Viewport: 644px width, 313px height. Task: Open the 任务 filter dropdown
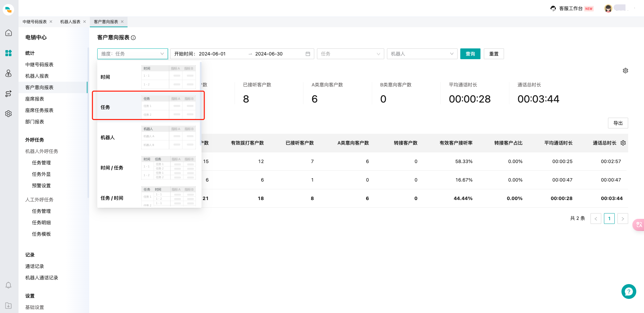tap(350, 54)
